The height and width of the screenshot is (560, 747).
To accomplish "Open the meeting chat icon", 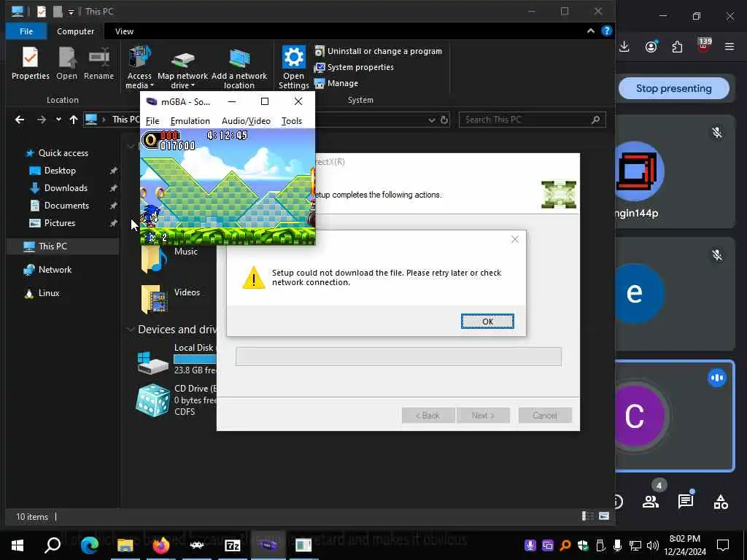I will [x=686, y=501].
